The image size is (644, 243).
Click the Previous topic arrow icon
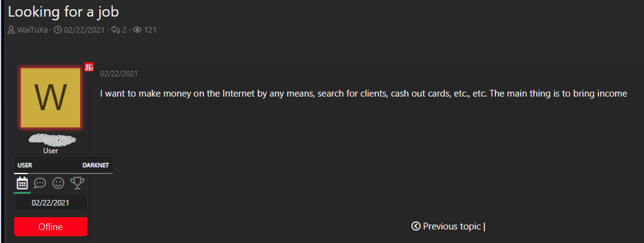415,226
